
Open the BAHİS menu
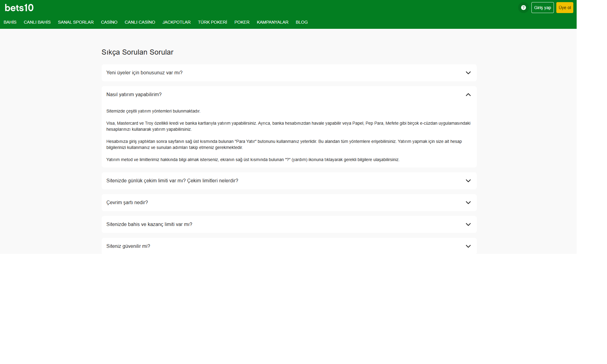pyautogui.click(x=10, y=22)
